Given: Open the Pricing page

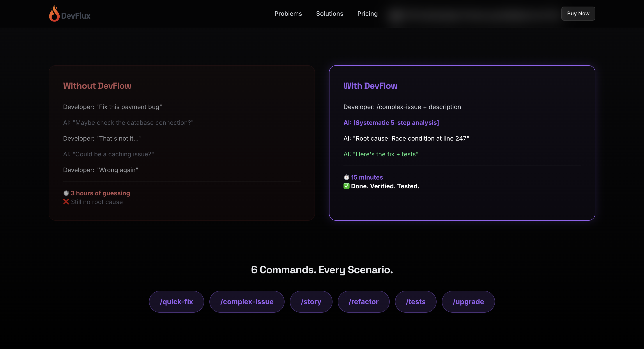Looking at the screenshot, I should (x=367, y=14).
